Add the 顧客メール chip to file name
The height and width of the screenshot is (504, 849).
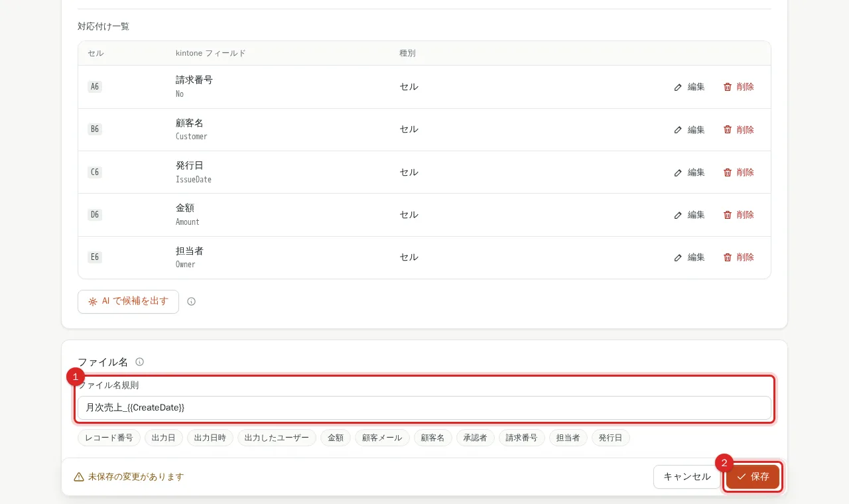[382, 438]
